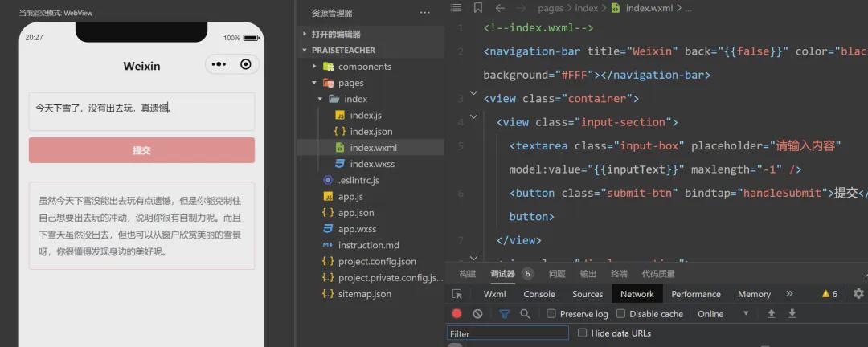Switch to the Sources devtools tab
The height and width of the screenshot is (347, 868).
(588, 294)
